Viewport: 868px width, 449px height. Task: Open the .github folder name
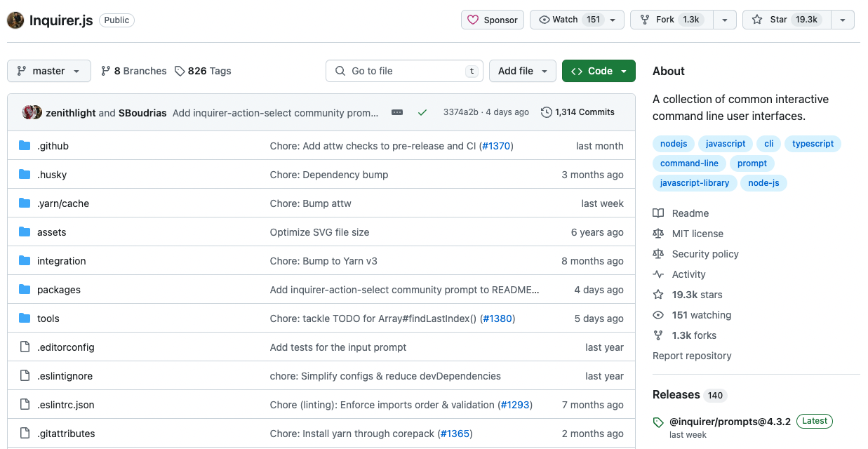53,146
